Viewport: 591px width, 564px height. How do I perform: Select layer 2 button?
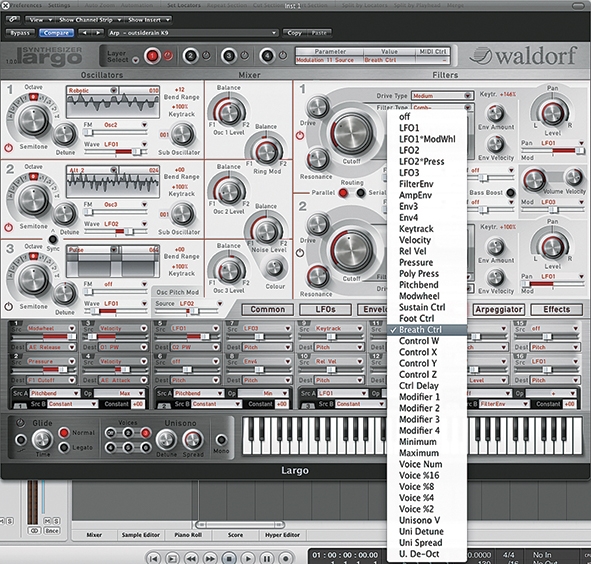[190, 57]
